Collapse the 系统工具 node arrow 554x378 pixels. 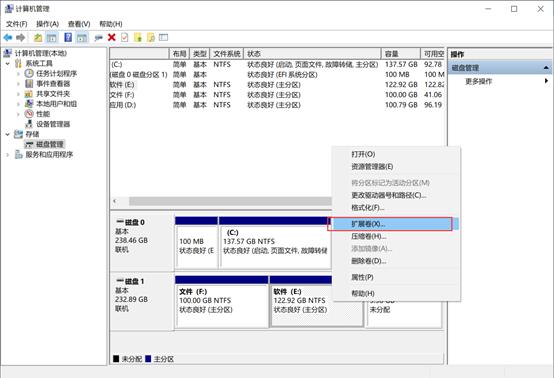coord(8,64)
